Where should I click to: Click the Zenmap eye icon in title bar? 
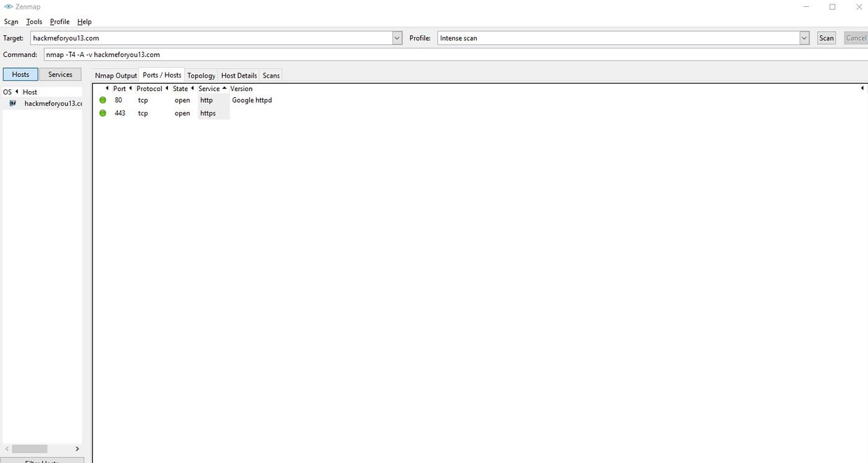[8, 7]
